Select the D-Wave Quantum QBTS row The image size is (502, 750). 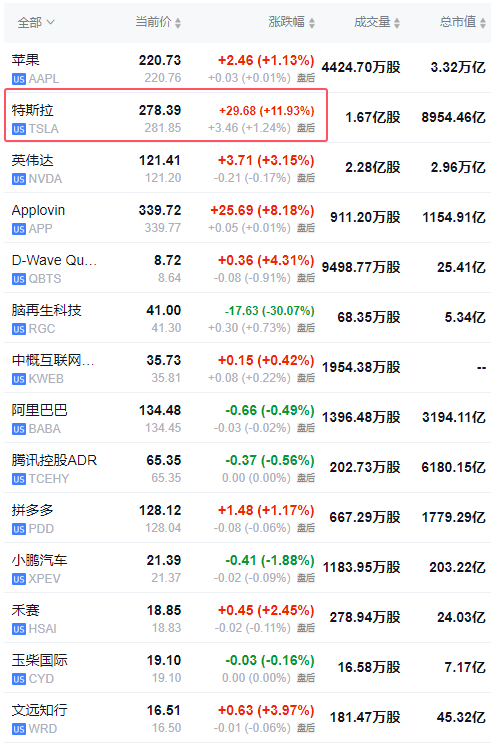[247, 268]
